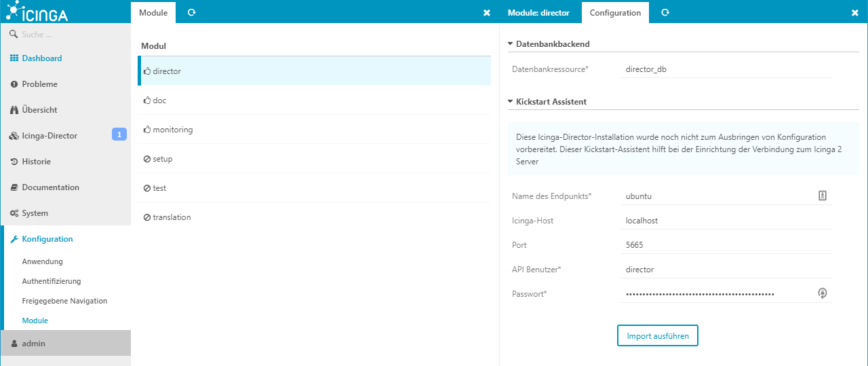Refresh the Module list panel

click(x=191, y=12)
